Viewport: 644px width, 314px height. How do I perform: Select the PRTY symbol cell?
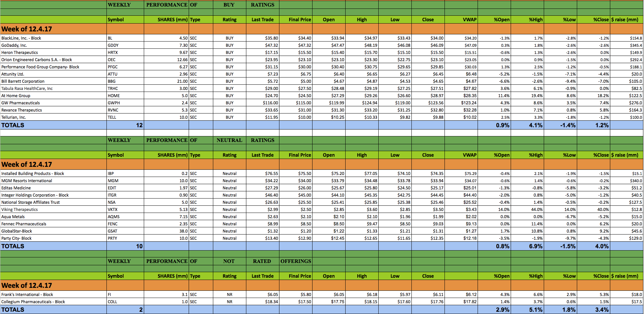[125, 238]
